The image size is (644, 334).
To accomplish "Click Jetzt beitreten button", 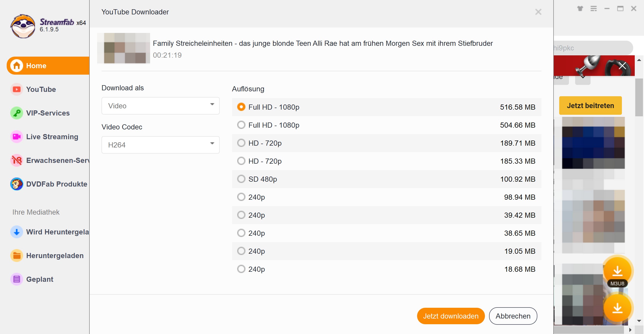I will 590,105.
